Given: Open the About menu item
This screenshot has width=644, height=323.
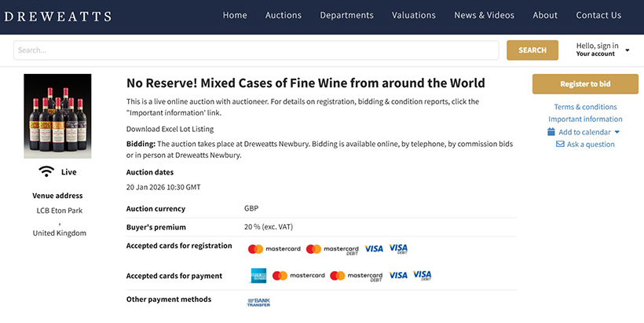Looking at the screenshot, I should (x=545, y=15).
